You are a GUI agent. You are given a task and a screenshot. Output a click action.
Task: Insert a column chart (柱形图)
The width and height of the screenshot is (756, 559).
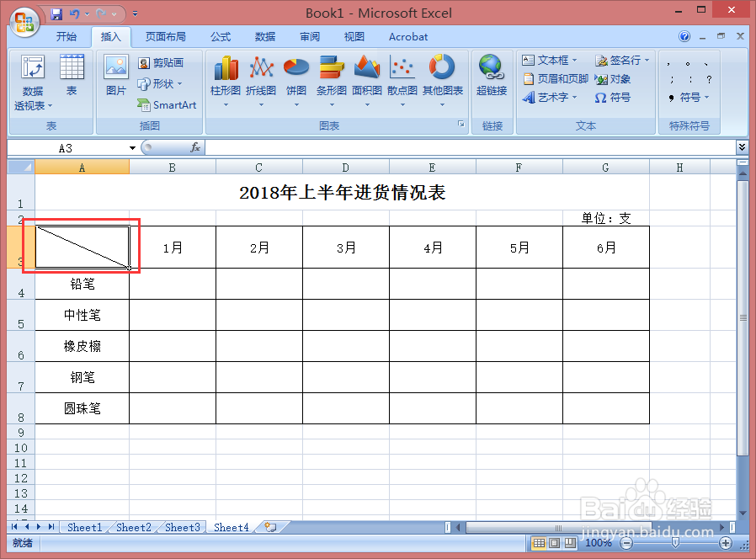tap(225, 82)
